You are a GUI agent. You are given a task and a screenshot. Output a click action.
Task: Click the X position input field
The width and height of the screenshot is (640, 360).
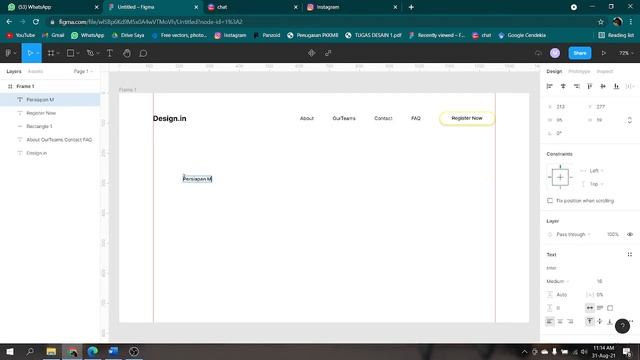pos(564,107)
